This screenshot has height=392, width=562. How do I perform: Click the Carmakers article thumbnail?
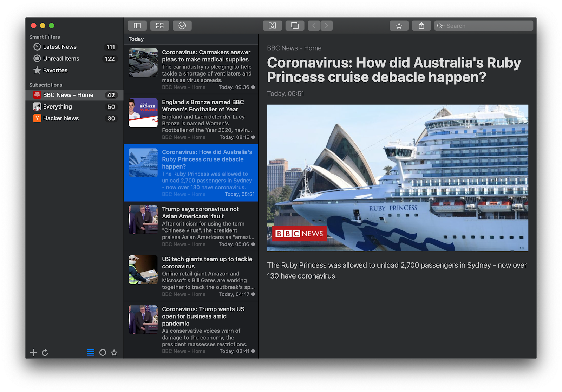pos(143,63)
